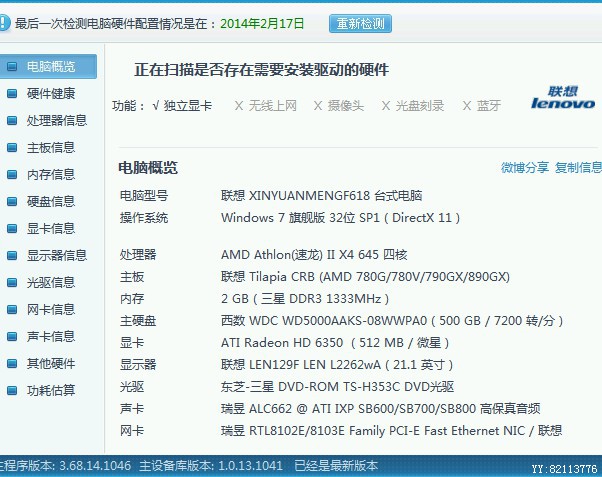Screen dimensions: 602x477
Task: Click the 瑞昱 ALC662 sound card value
Action: (x=381, y=409)
